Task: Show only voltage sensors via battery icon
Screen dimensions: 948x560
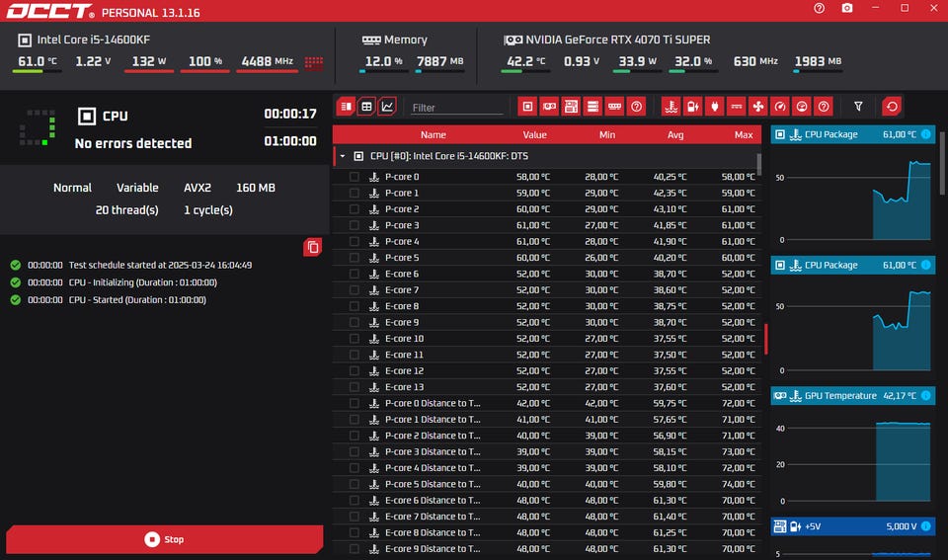Action: (693, 107)
